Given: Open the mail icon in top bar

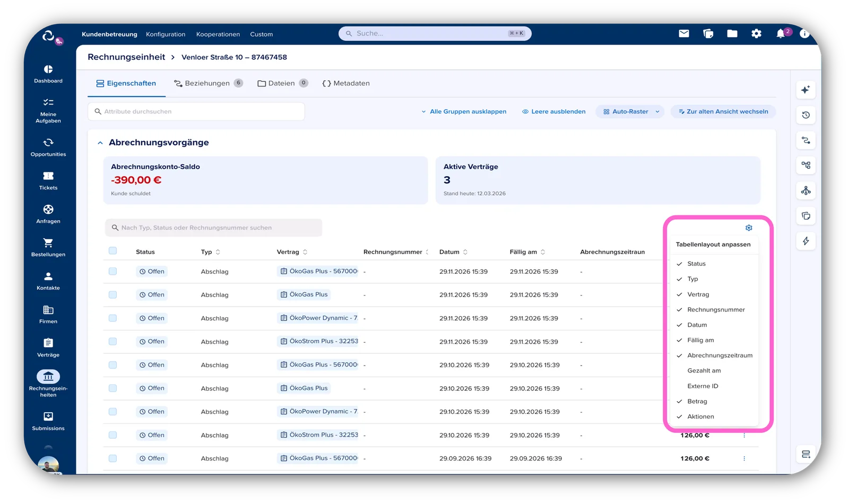Looking at the screenshot, I should tap(684, 33).
